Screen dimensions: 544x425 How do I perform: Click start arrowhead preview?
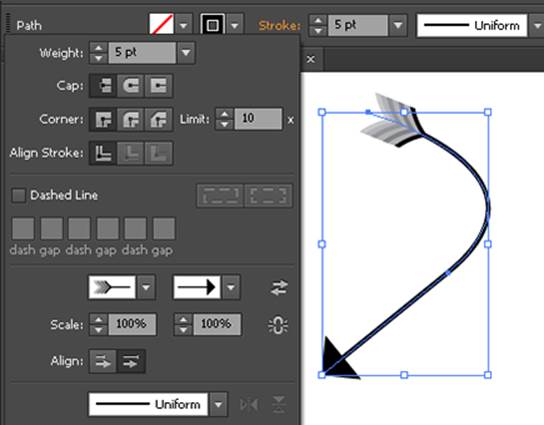(x=112, y=287)
